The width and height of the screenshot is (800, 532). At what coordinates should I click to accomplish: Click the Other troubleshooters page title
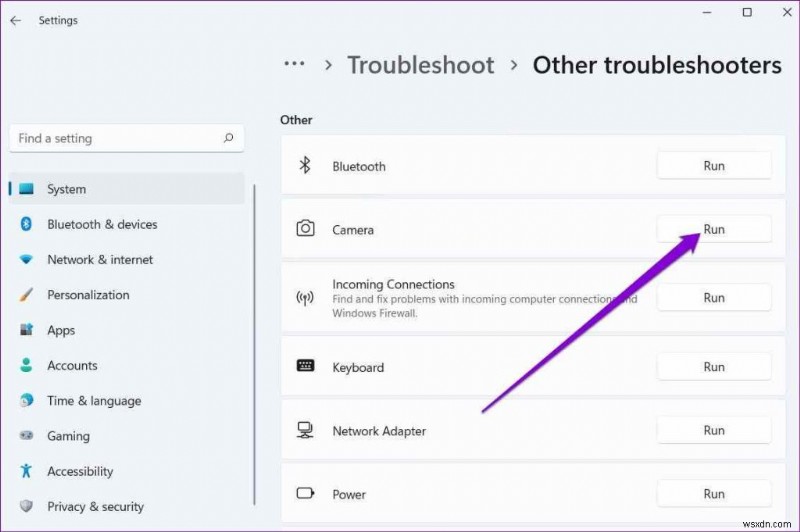pyautogui.click(x=657, y=65)
